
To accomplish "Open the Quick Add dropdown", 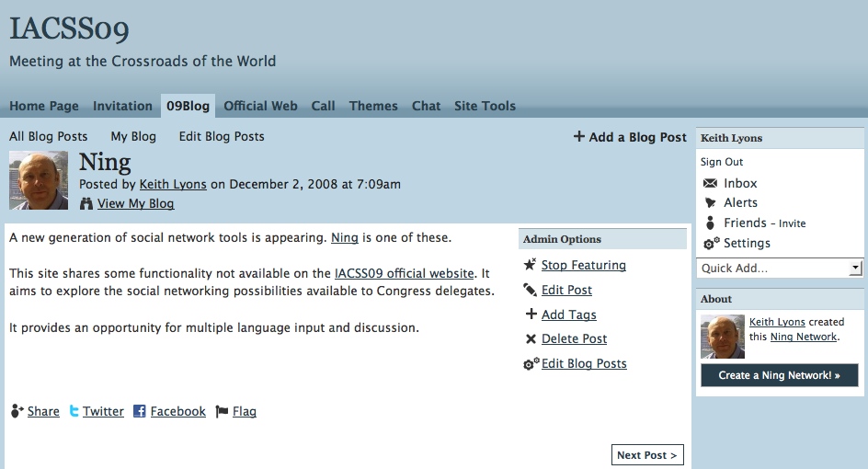I will pyautogui.click(x=780, y=268).
